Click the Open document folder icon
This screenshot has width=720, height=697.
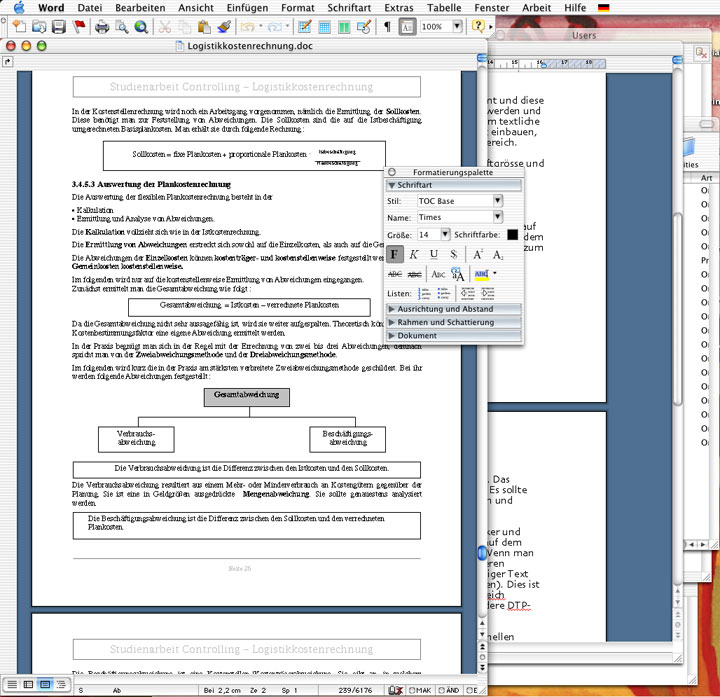pyautogui.click(x=39, y=27)
